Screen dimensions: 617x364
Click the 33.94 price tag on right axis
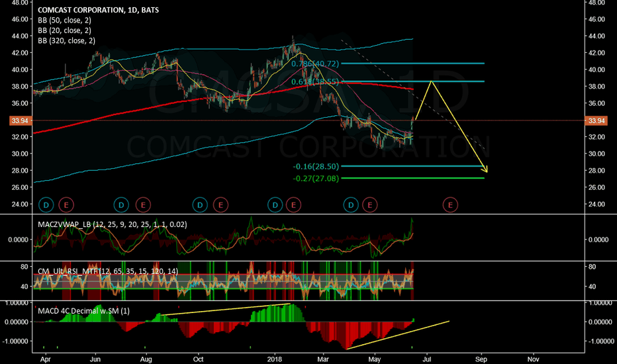coord(596,120)
